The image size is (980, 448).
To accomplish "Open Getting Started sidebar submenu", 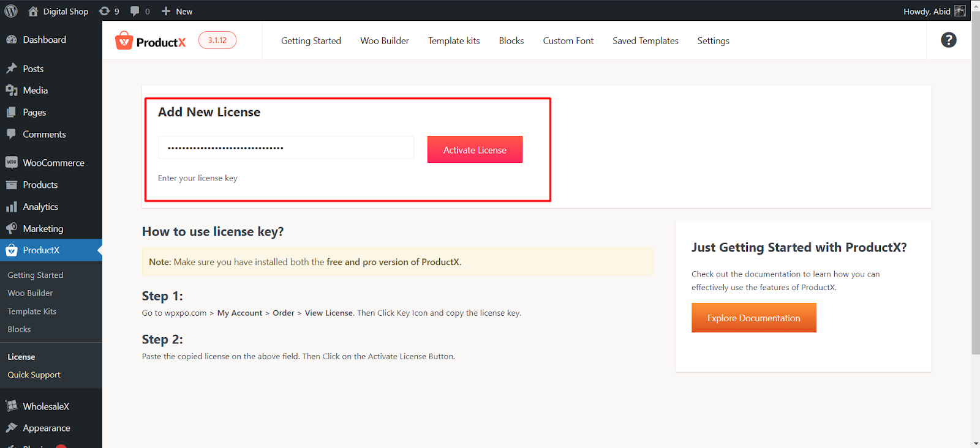I will tap(36, 275).
